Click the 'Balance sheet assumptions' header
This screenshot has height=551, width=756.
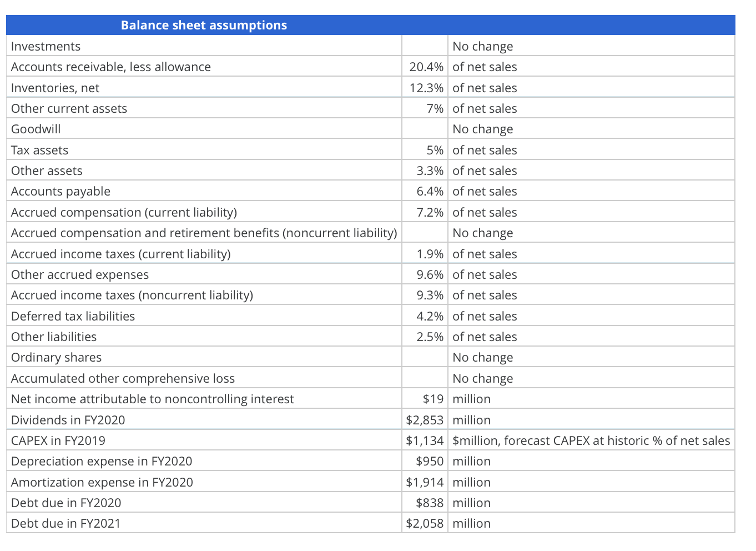(x=204, y=25)
